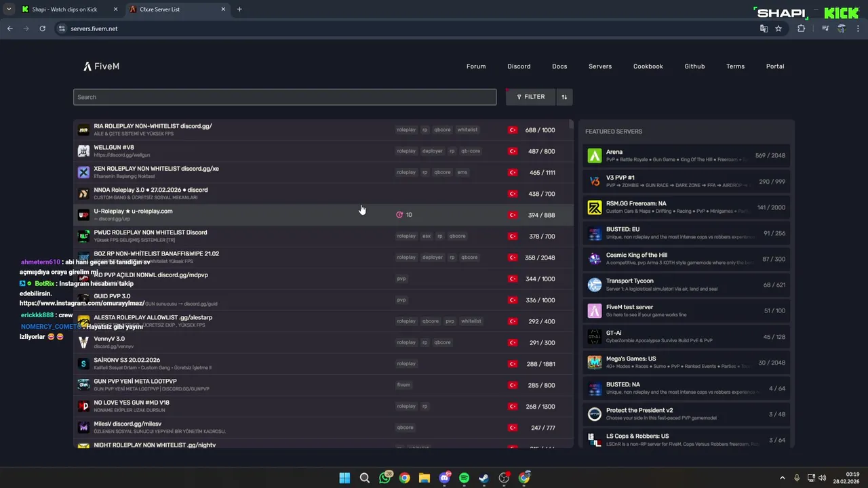Click the servers.fivem.net address bar

407,28
